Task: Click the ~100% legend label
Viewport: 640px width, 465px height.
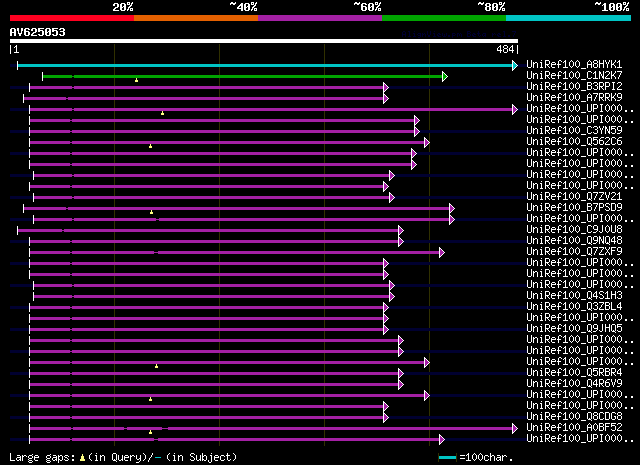Action: click(x=612, y=7)
